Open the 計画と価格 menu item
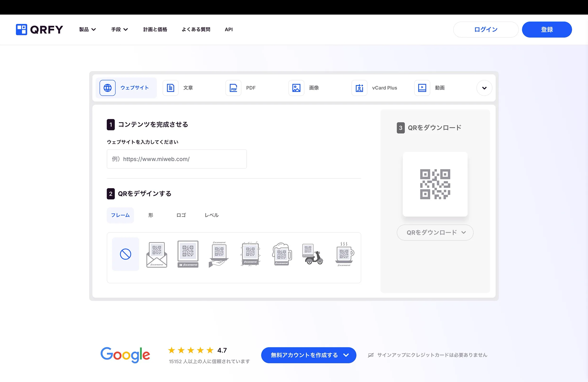The width and height of the screenshot is (588, 382). click(155, 29)
